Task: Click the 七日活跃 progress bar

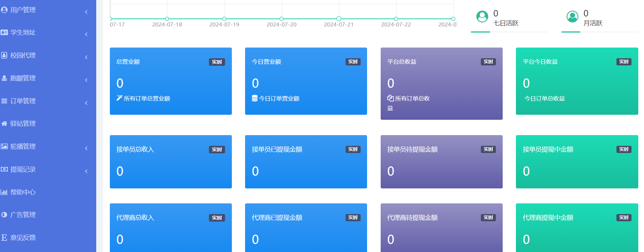Action: pos(509,32)
